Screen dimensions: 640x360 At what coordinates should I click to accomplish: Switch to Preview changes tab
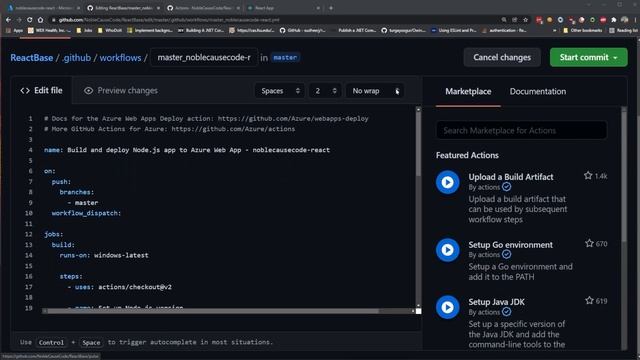[x=121, y=91]
